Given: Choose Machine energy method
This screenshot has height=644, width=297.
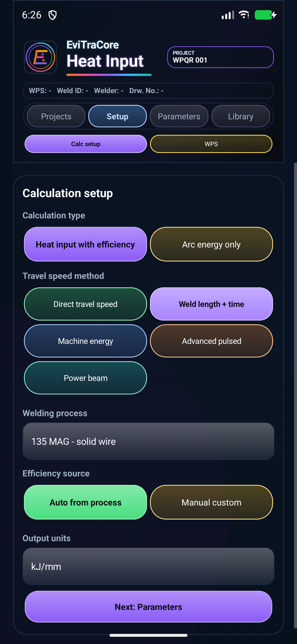Looking at the screenshot, I should (x=85, y=341).
